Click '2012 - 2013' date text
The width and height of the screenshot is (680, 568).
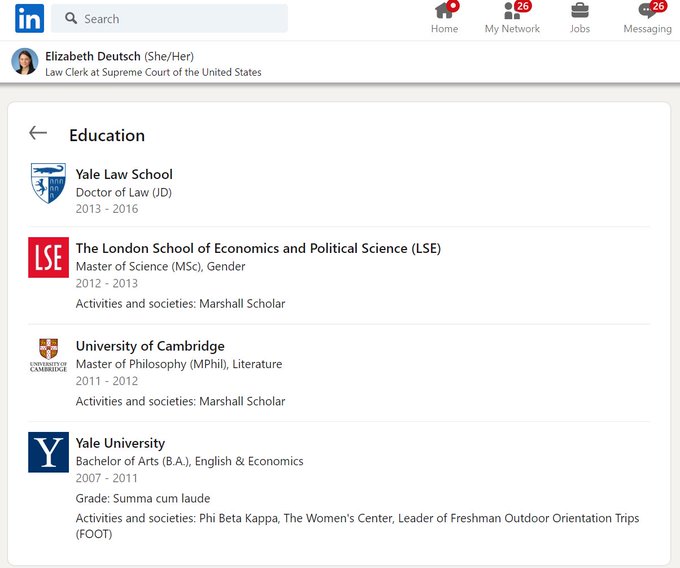tap(107, 284)
